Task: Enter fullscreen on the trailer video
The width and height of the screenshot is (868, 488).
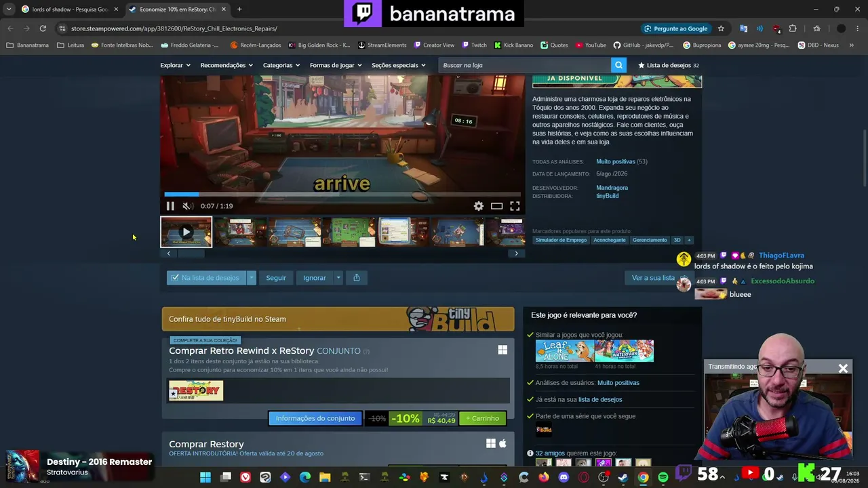Action: (x=515, y=206)
